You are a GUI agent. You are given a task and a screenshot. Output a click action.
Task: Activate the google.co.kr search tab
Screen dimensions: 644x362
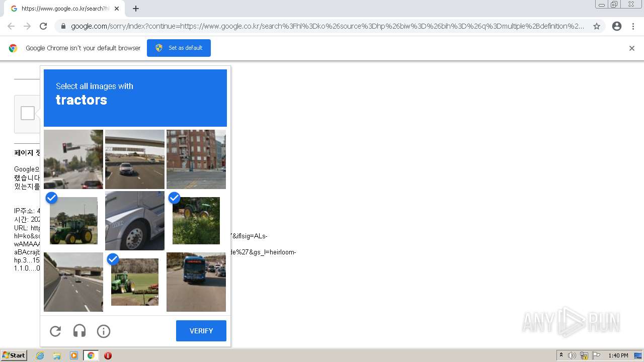[64, 9]
